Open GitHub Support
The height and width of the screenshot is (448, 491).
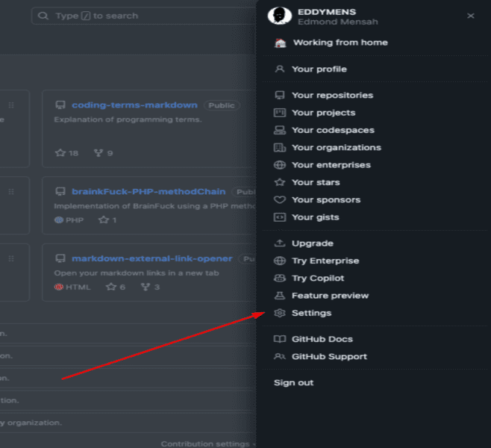point(329,356)
